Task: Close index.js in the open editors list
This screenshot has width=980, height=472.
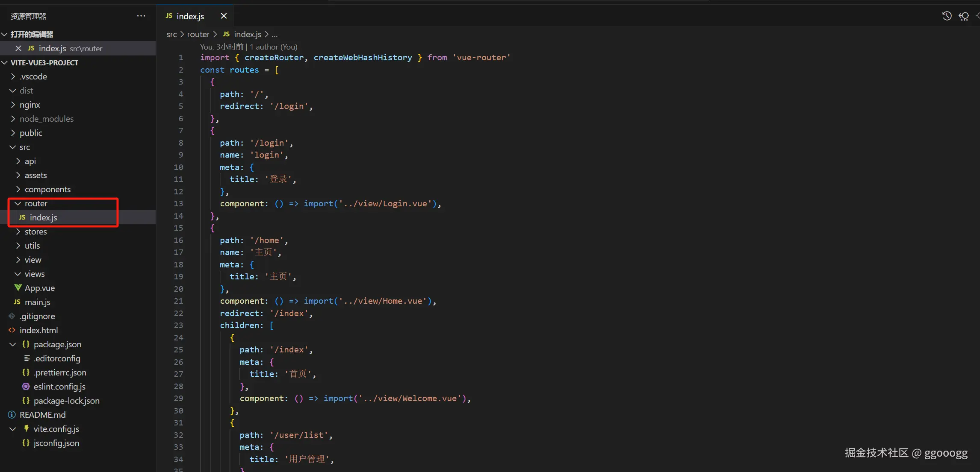Action: pyautogui.click(x=18, y=48)
